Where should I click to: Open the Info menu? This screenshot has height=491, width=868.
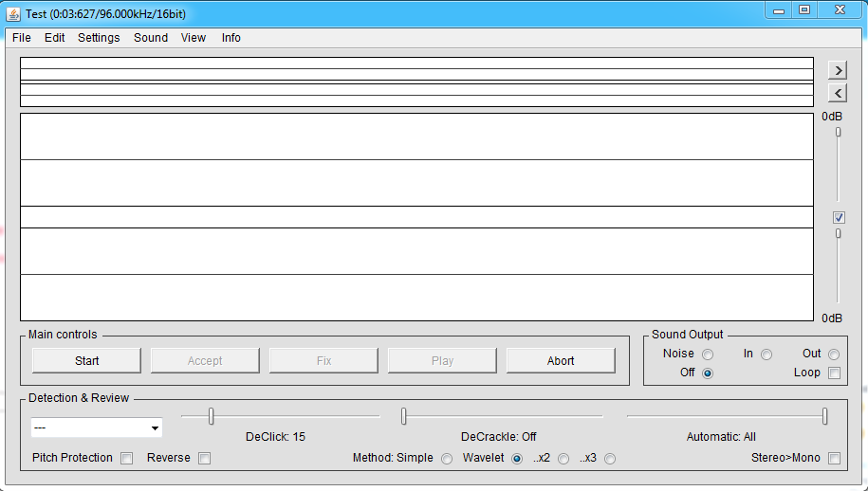[x=231, y=38]
